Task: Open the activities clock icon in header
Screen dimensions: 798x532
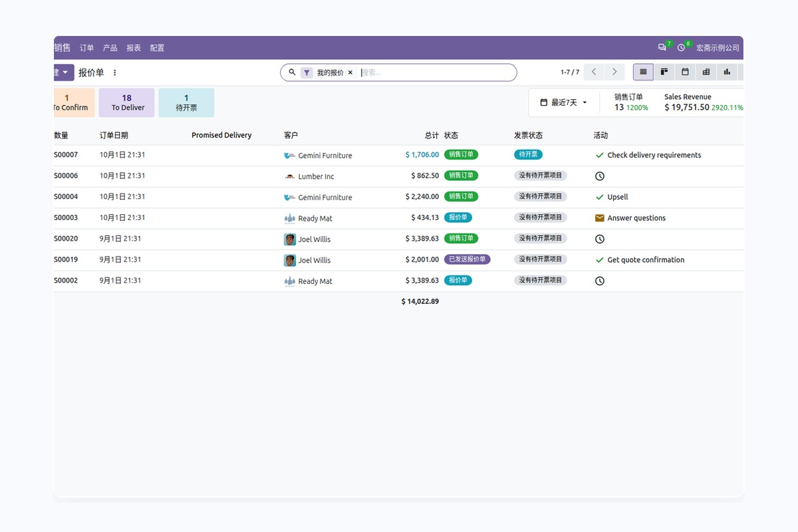Action: coord(681,48)
